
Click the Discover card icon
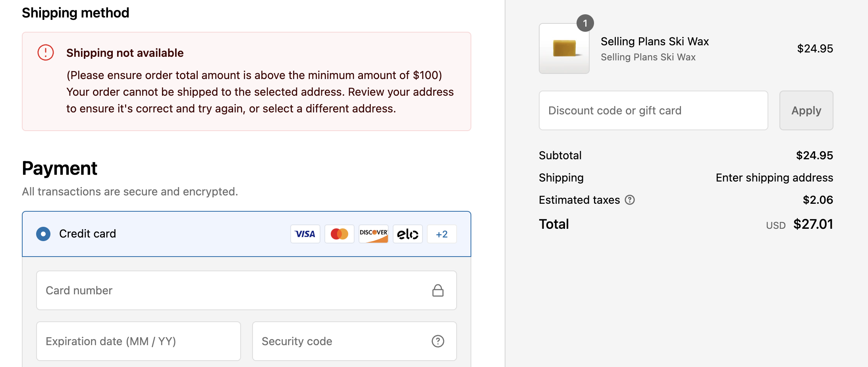point(373,234)
